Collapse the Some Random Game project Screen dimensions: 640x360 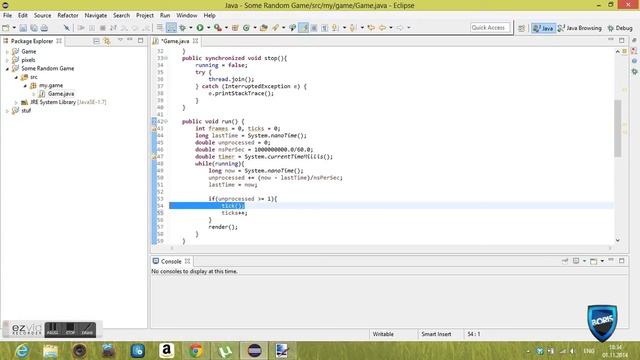7,69
